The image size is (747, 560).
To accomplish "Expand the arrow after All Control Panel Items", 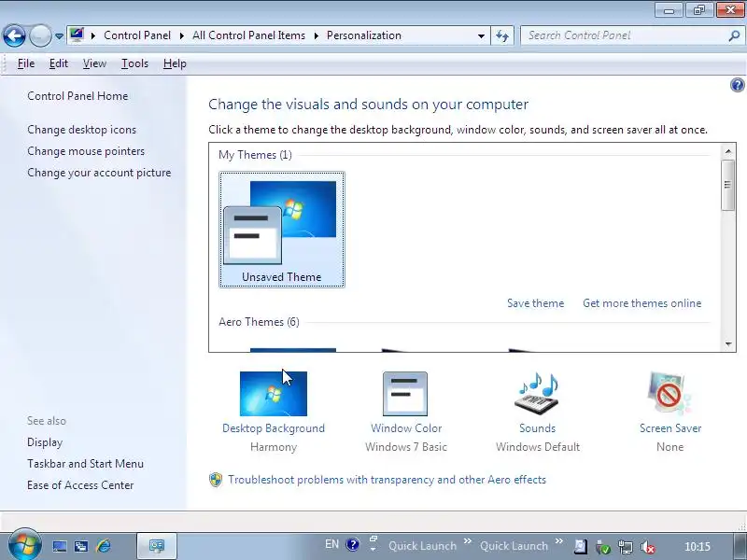I will point(316,35).
